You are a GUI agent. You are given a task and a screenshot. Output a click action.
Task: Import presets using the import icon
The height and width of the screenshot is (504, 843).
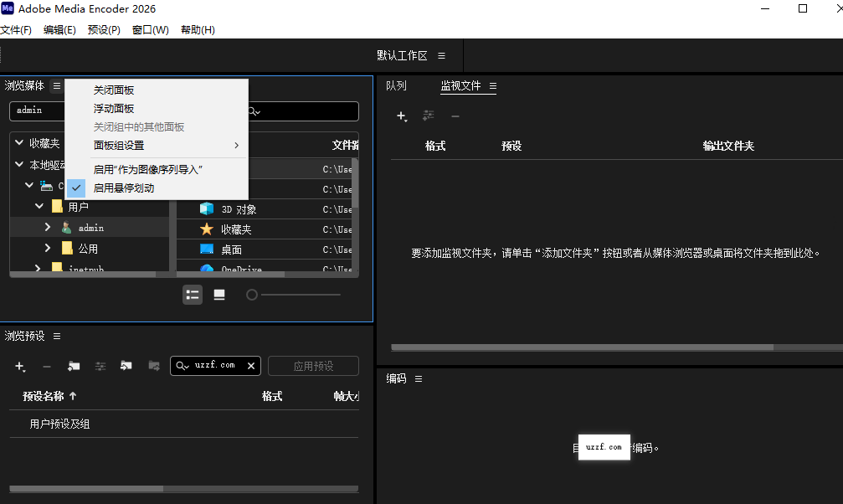click(126, 366)
